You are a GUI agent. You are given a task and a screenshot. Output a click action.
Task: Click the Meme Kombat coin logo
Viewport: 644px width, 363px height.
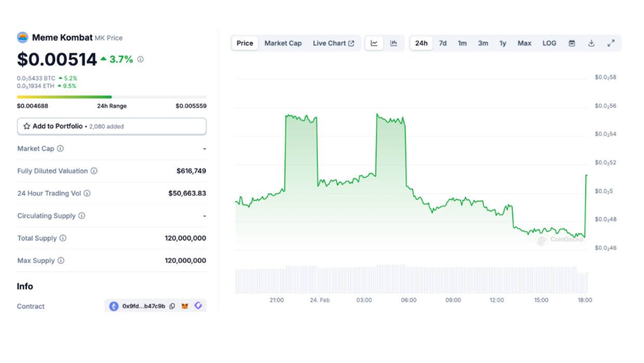[x=23, y=37]
